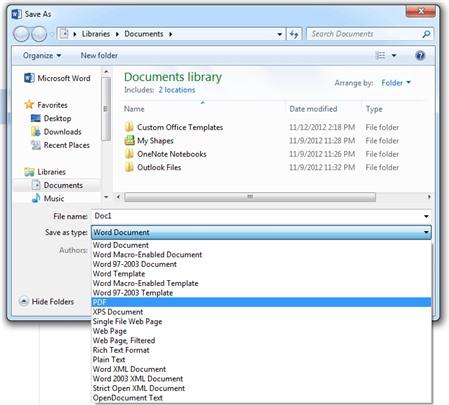Screen dimensions: 449x405
Task: Click the New folder button
Action: click(99, 55)
